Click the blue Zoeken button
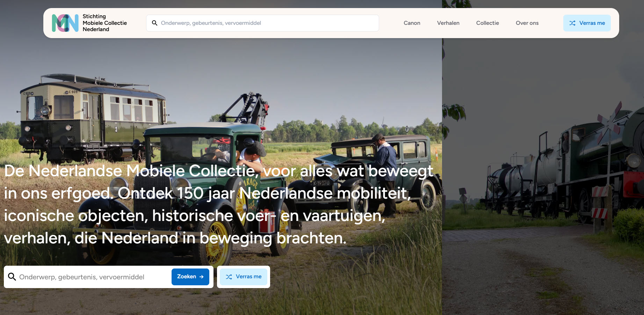Image resolution: width=644 pixels, height=315 pixels. 190,277
